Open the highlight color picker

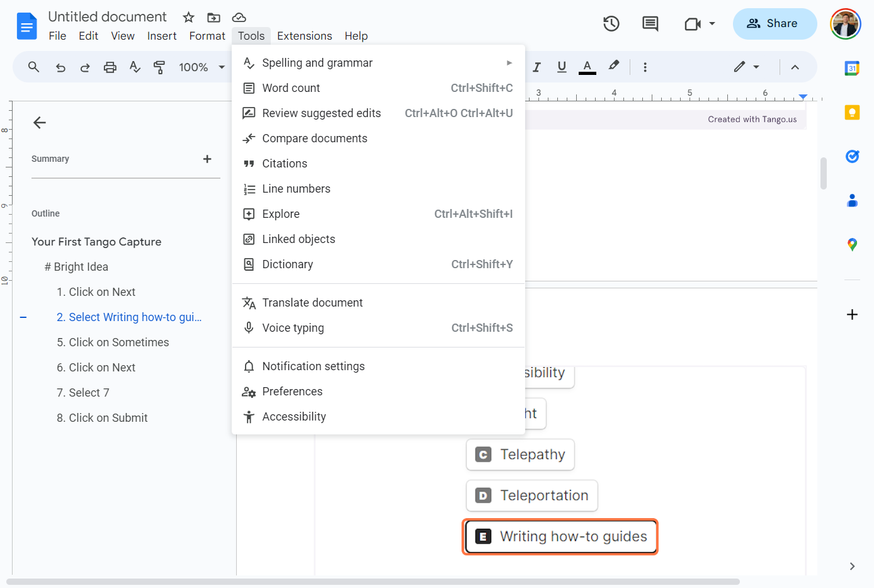point(614,66)
